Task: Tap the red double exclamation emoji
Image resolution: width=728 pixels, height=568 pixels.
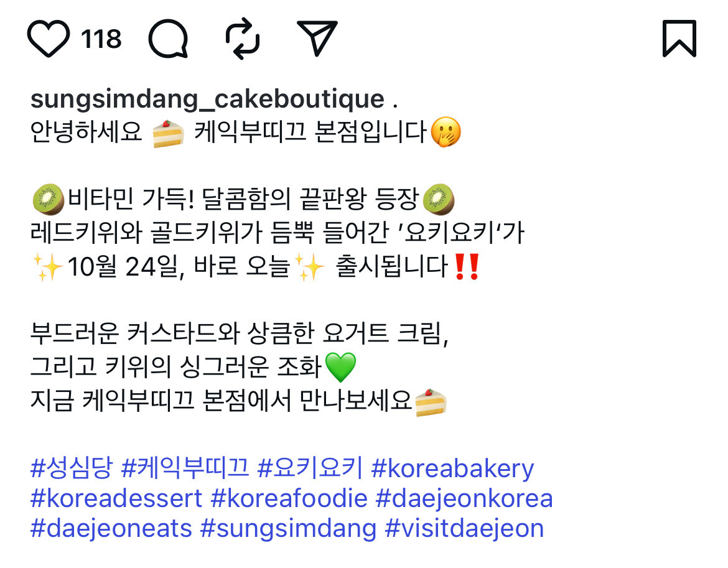Action: point(467,267)
